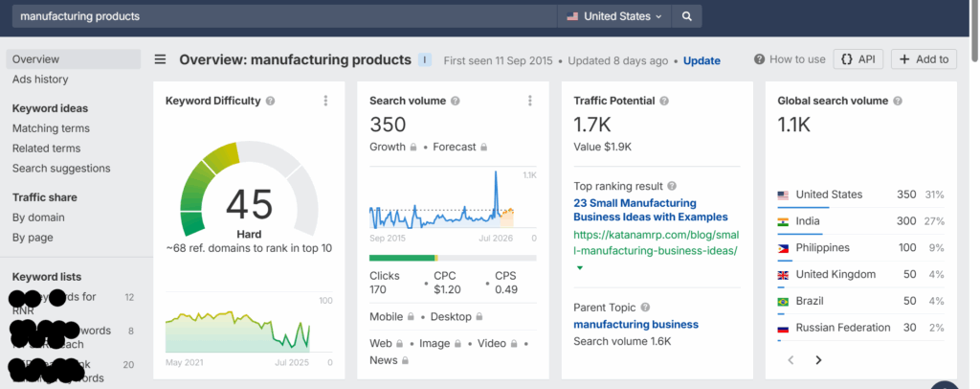Open manufacturing business parent topic link
The image size is (980, 389).
[635, 325]
